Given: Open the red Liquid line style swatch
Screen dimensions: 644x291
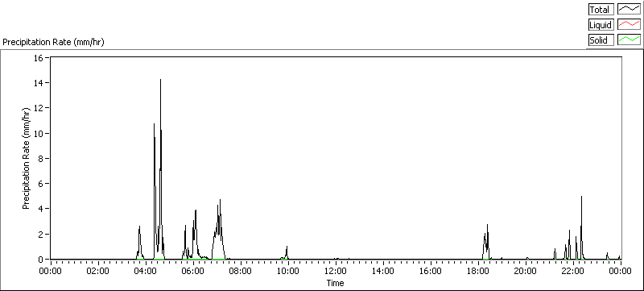Looking at the screenshot, I should [x=629, y=25].
